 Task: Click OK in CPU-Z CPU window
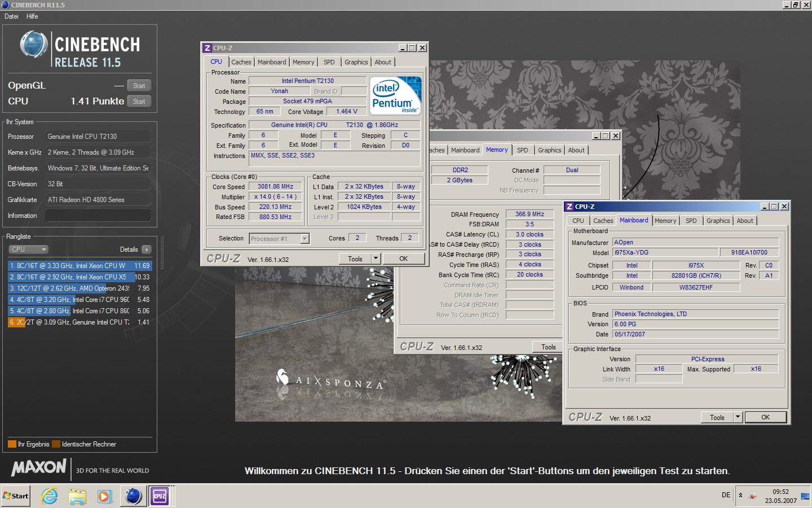click(403, 259)
